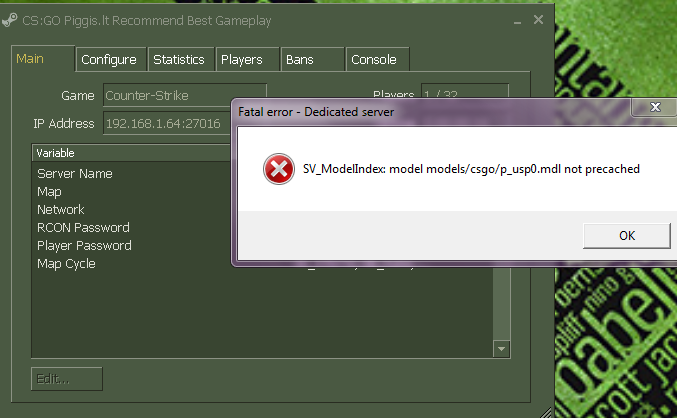This screenshot has height=418, width=677.
Task: Switch to the Players tab
Action: coord(247,59)
